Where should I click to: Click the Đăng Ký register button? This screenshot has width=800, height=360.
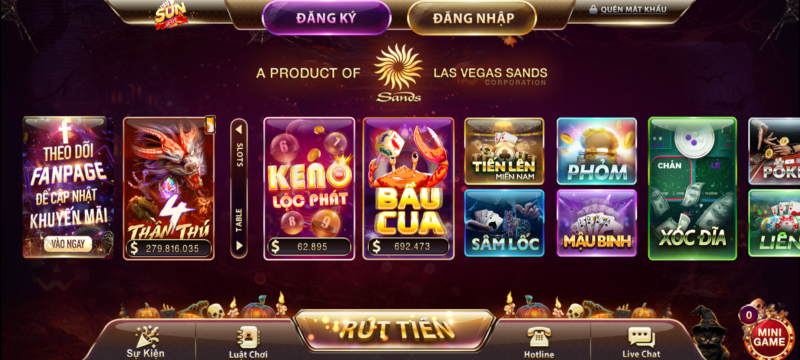(x=327, y=18)
